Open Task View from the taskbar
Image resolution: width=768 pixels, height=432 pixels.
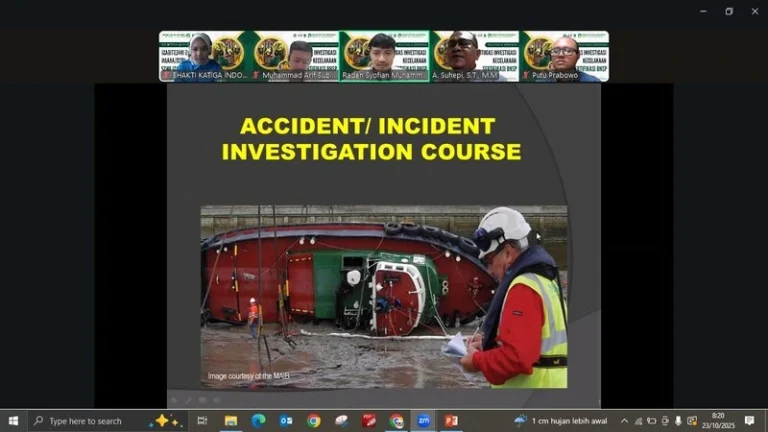tap(202, 421)
